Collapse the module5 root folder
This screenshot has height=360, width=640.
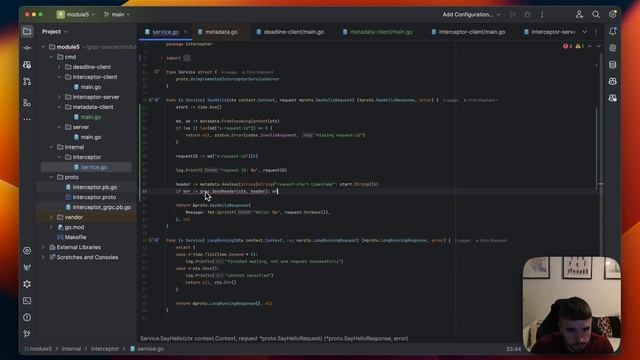coord(43,47)
